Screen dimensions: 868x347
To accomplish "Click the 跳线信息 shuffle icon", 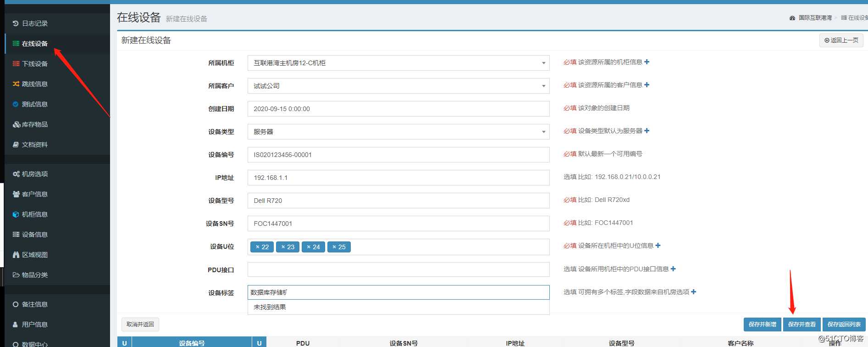I will tap(16, 84).
